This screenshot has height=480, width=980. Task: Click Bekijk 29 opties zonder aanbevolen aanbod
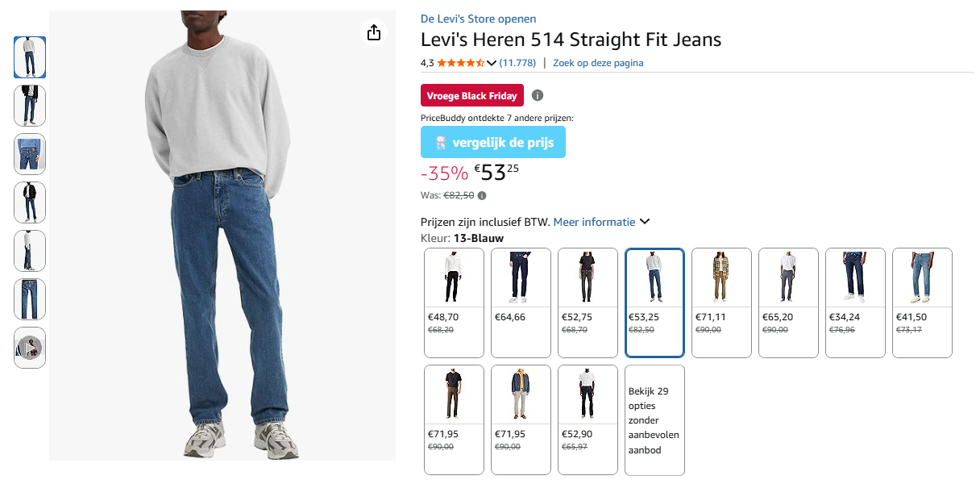pyautogui.click(x=654, y=419)
